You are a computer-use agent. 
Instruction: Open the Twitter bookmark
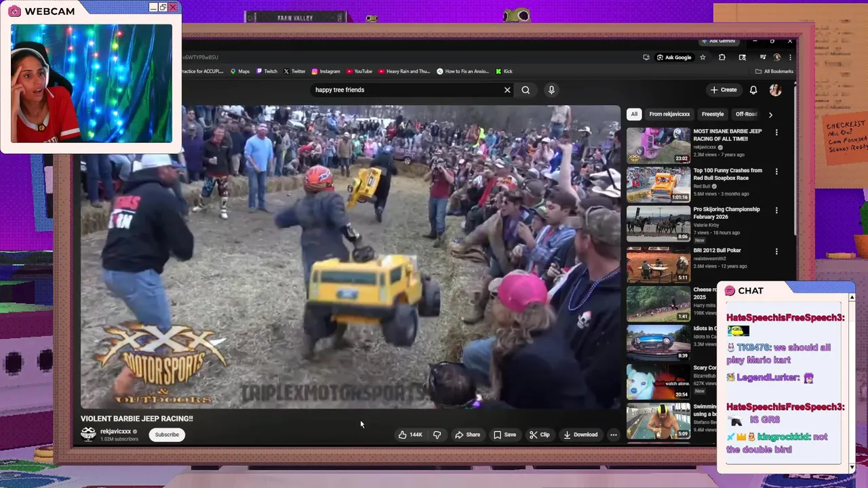[x=294, y=71]
